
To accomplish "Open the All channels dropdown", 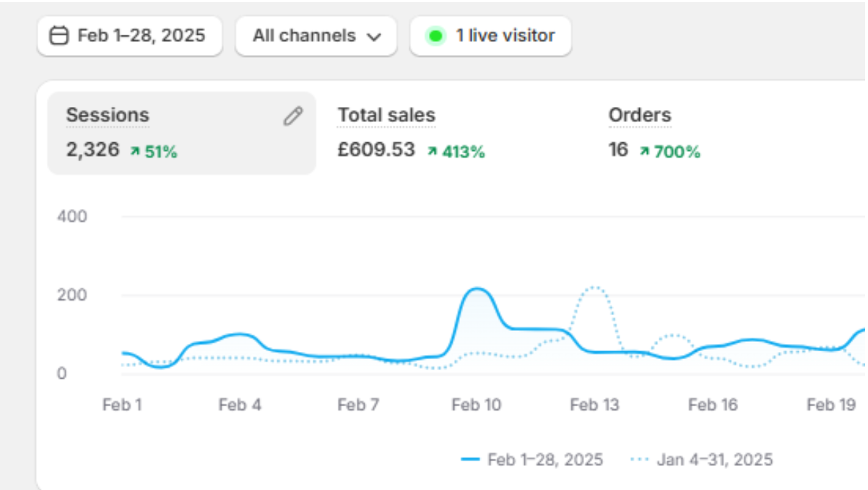I will [x=316, y=35].
